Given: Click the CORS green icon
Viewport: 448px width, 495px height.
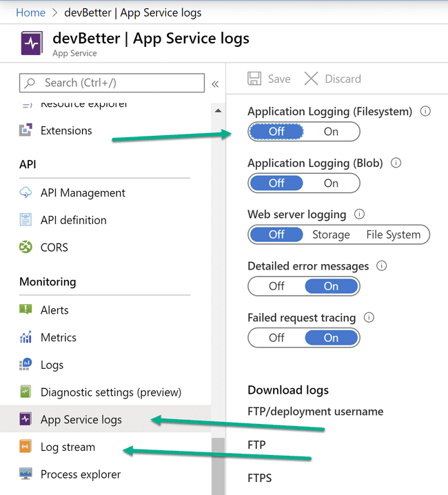Looking at the screenshot, I should 26,247.
